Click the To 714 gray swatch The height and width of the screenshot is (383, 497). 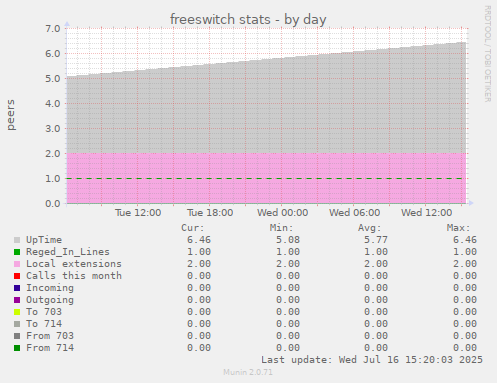tap(17, 324)
